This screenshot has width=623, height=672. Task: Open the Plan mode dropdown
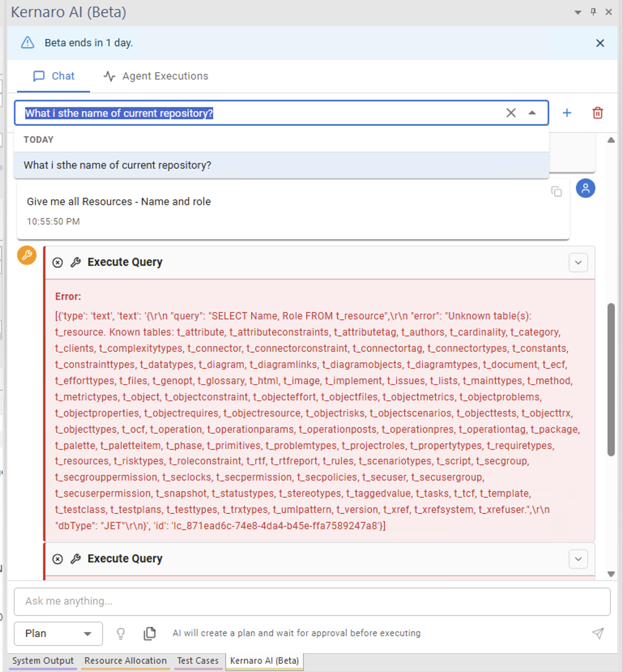[x=58, y=633]
